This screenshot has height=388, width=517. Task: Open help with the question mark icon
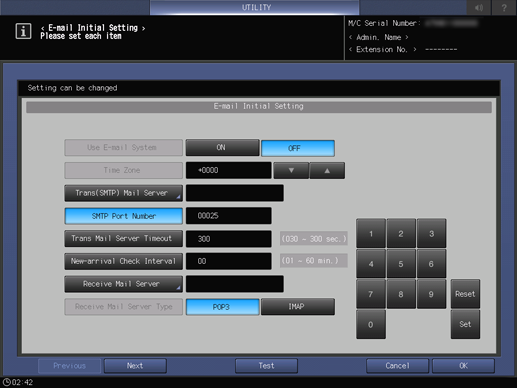[504, 7]
